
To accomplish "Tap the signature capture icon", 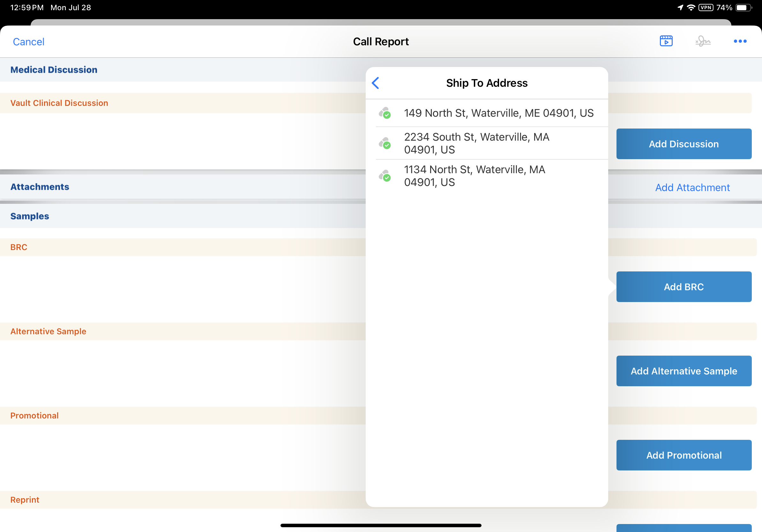I will tap(703, 41).
